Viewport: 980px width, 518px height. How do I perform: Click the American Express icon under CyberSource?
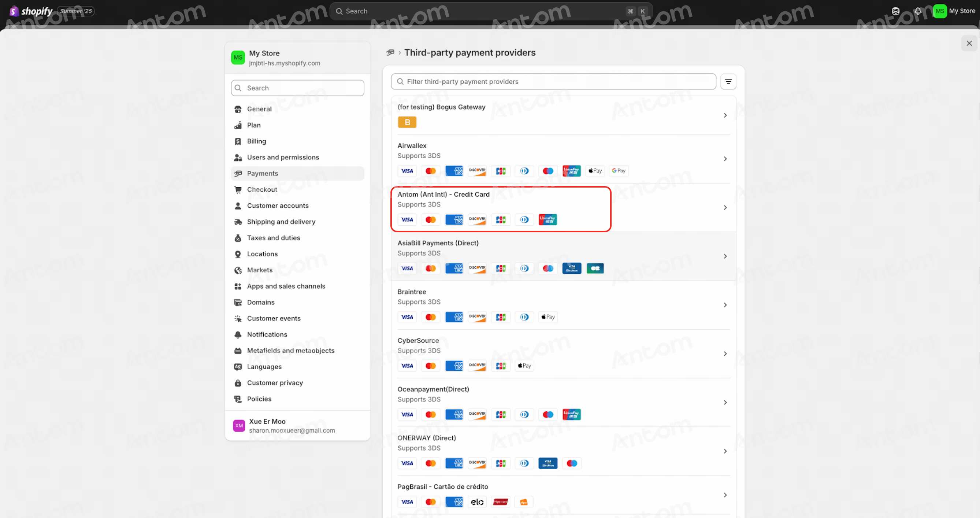(x=454, y=366)
